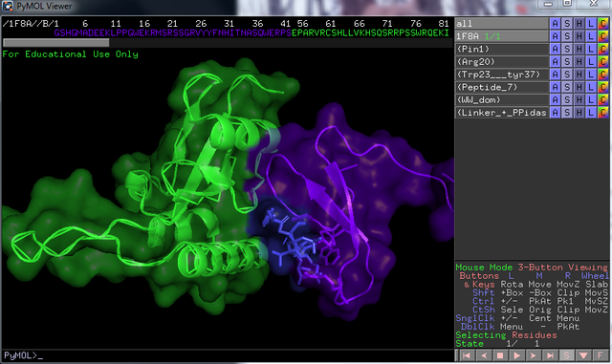Click the A button in the (WW_dom) row
The width and height of the screenshot is (612, 364).
point(555,100)
